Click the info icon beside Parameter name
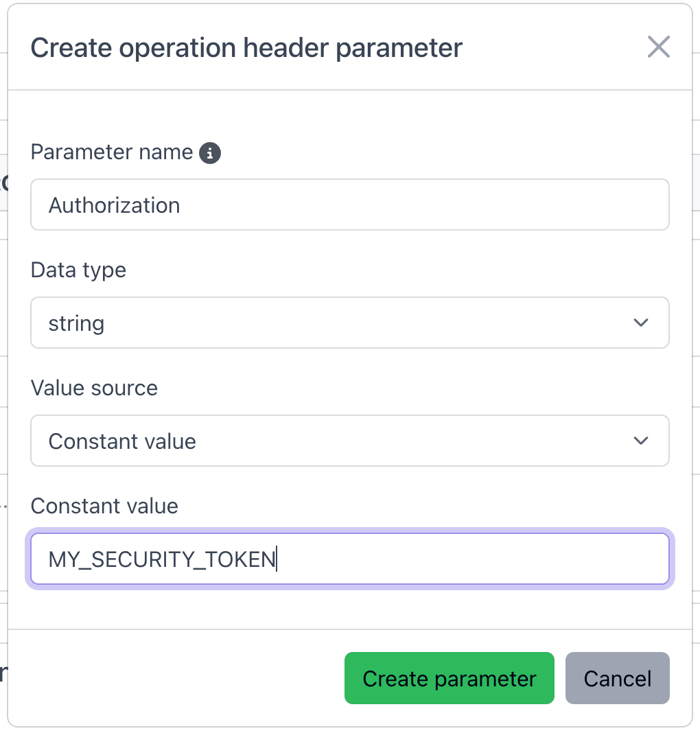Image resolution: width=700 pixels, height=733 pixels. pyautogui.click(x=210, y=152)
